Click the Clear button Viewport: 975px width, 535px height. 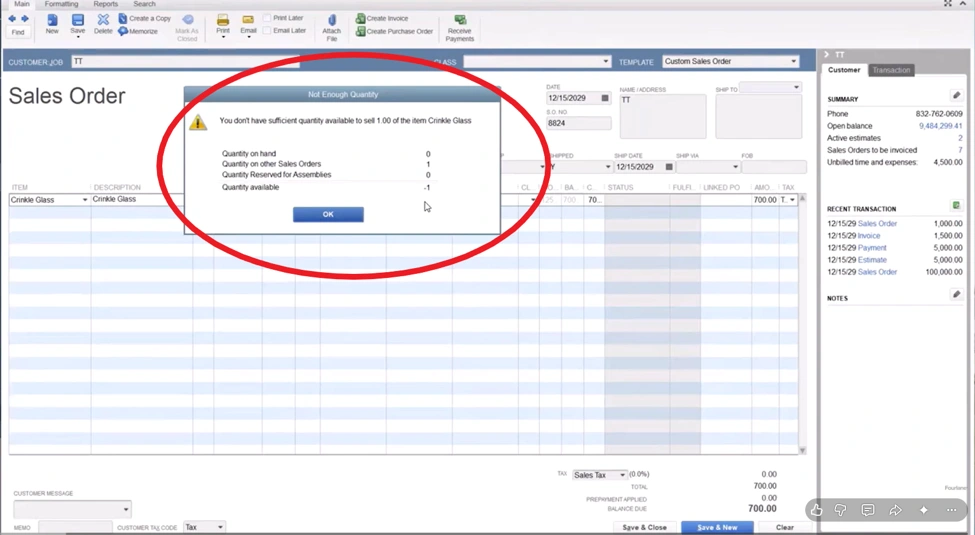(x=785, y=527)
